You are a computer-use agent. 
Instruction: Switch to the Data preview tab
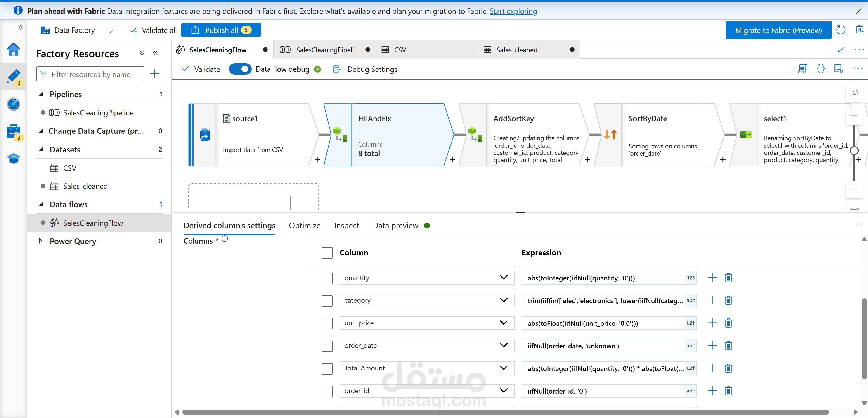395,226
